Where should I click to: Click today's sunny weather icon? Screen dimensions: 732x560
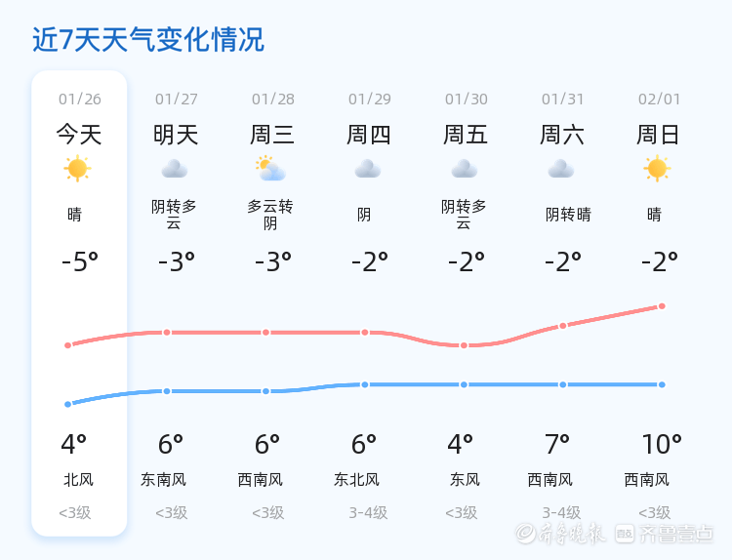77,169
